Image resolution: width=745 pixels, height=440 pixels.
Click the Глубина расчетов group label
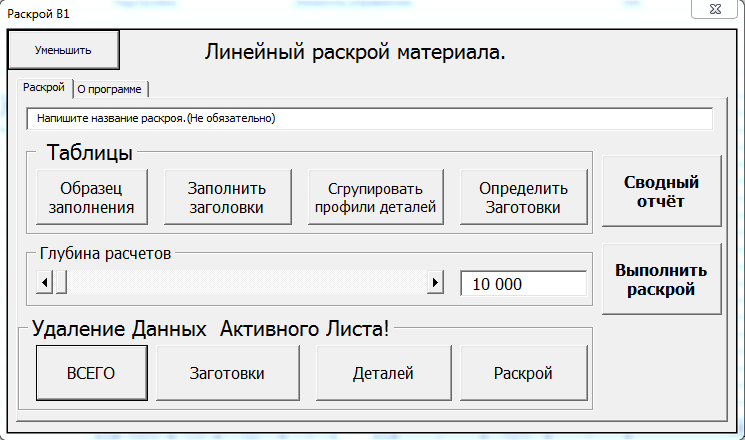(x=105, y=253)
